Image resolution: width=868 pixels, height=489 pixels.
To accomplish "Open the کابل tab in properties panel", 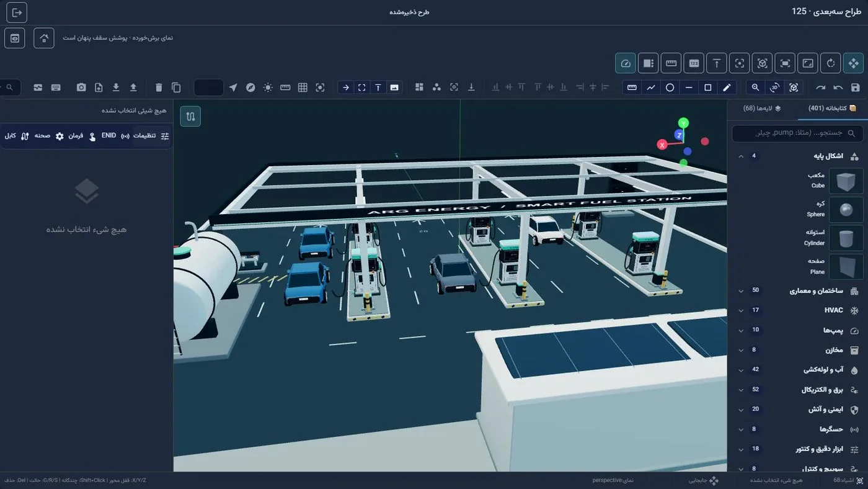I will point(15,136).
